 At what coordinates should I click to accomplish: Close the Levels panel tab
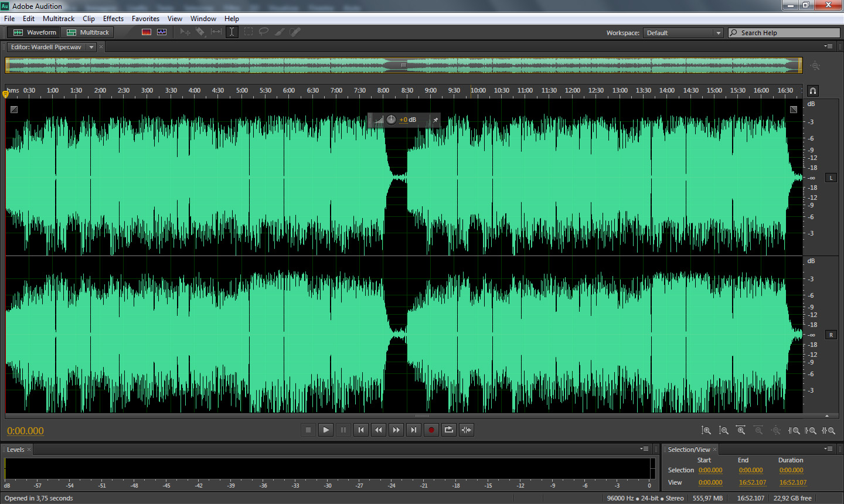(x=29, y=449)
